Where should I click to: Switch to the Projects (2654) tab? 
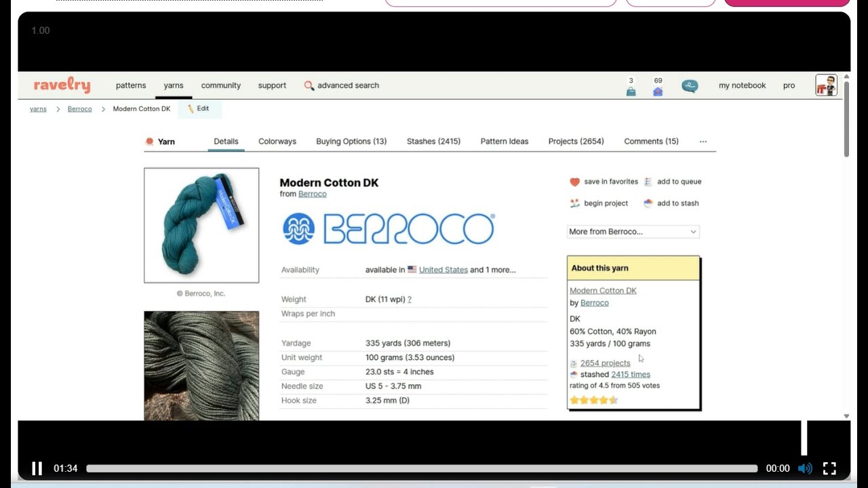point(576,142)
